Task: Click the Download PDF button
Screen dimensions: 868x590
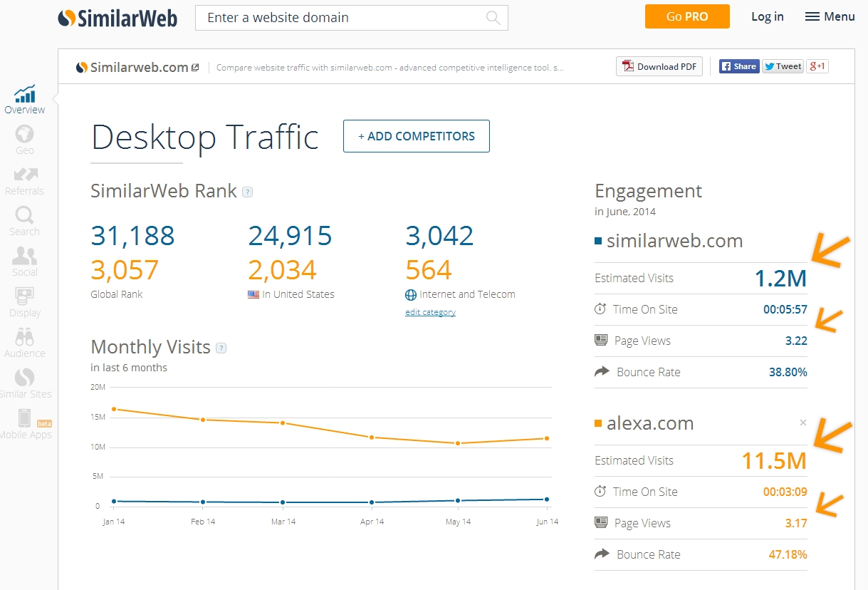Action: pyautogui.click(x=659, y=66)
